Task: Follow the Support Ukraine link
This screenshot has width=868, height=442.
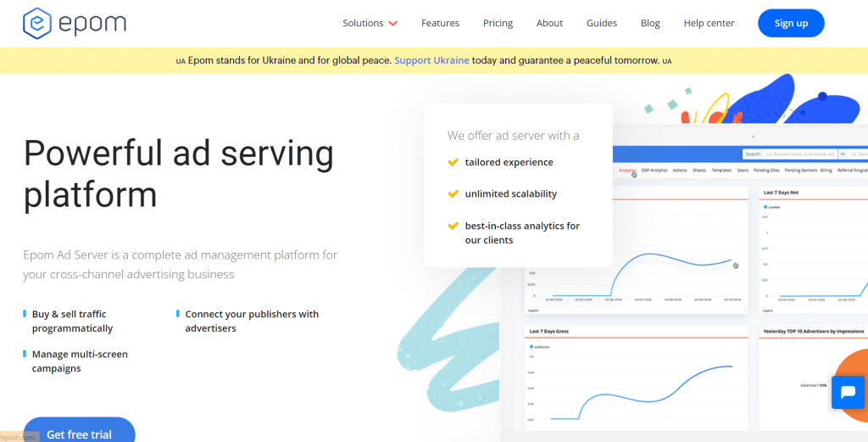Action: tap(431, 60)
